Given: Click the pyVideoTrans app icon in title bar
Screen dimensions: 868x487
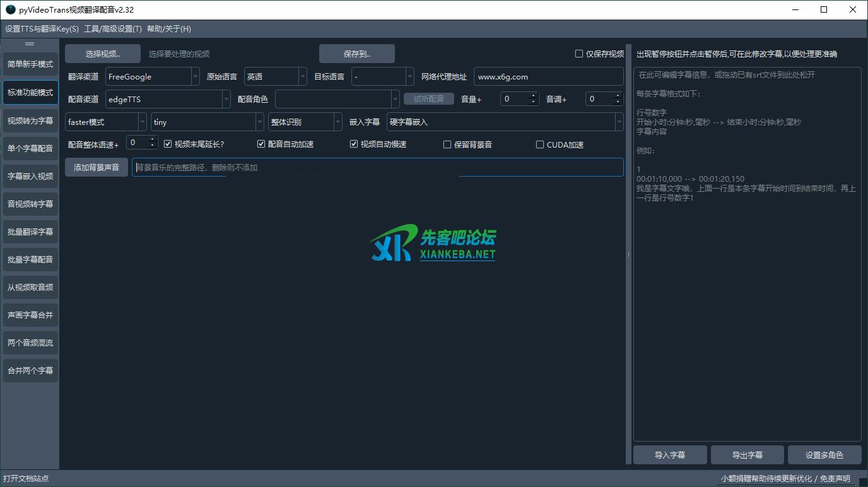Looking at the screenshot, I should [x=11, y=10].
